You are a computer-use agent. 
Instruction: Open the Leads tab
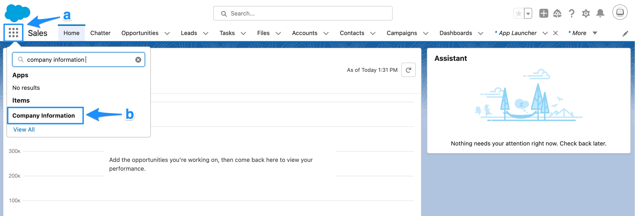189,33
